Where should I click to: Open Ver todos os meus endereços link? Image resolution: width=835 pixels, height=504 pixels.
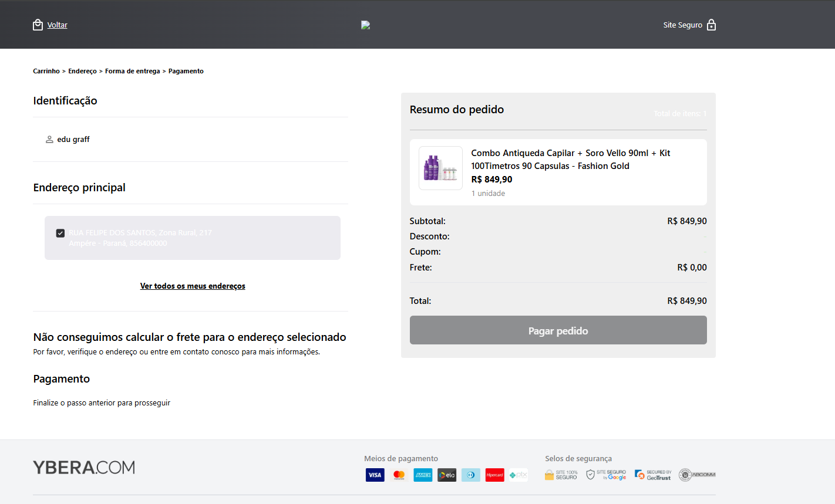click(193, 286)
